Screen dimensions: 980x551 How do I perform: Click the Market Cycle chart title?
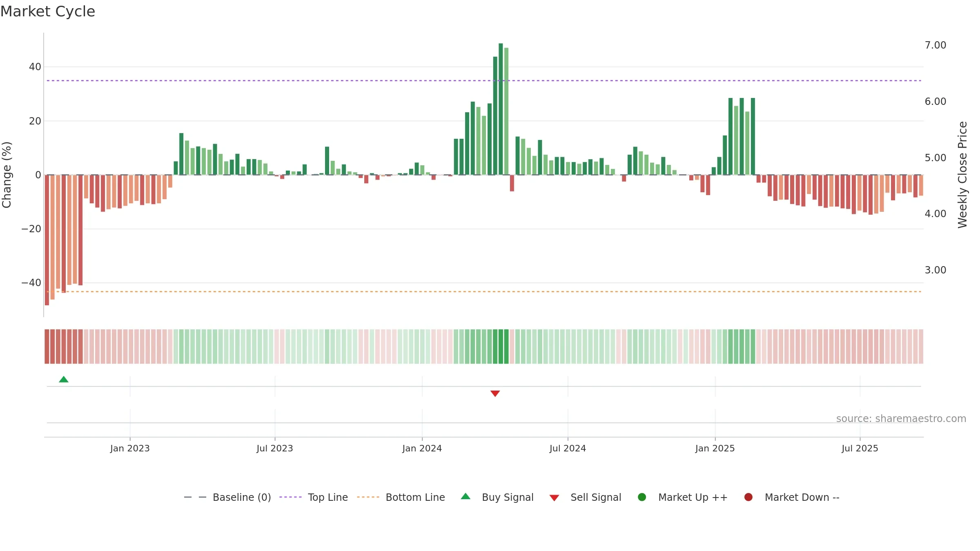(x=48, y=11)
